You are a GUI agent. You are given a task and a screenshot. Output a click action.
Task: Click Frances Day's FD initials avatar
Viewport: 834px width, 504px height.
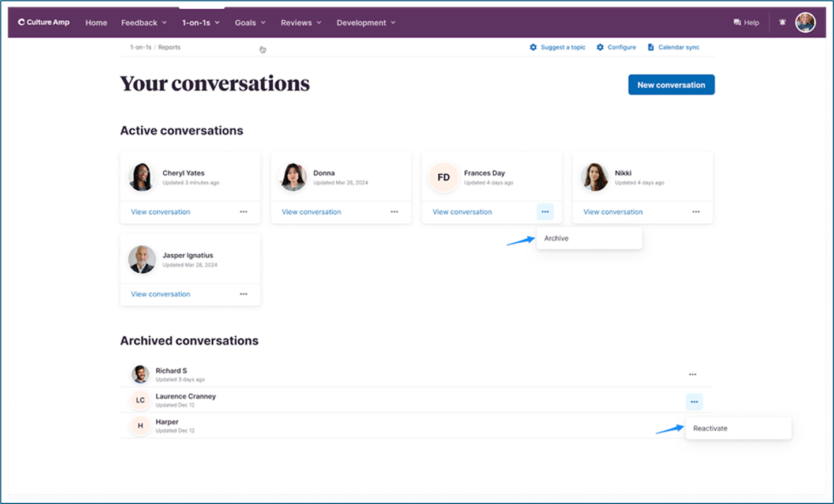point(443,178)
